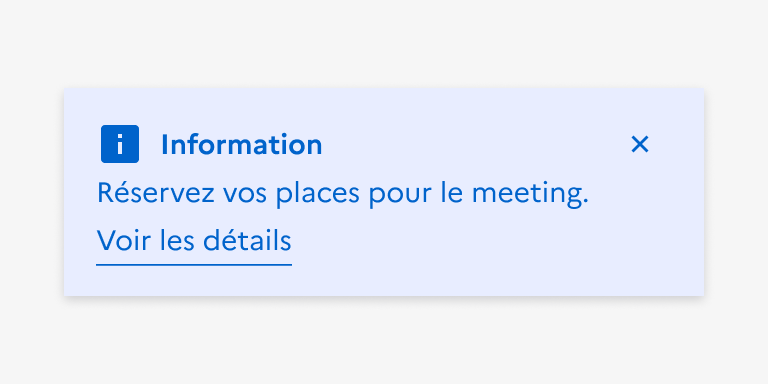The width and height of the screenshot is (768, 384).
Task: Click the blue information icon
Action: point(120,144)
